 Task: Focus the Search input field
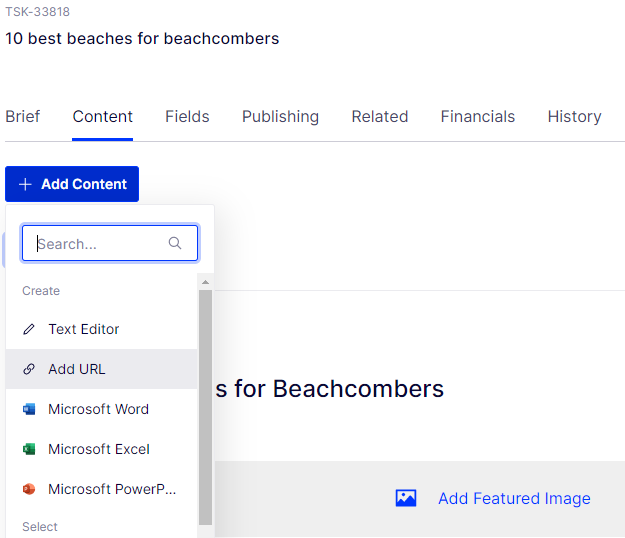[110, 243]
